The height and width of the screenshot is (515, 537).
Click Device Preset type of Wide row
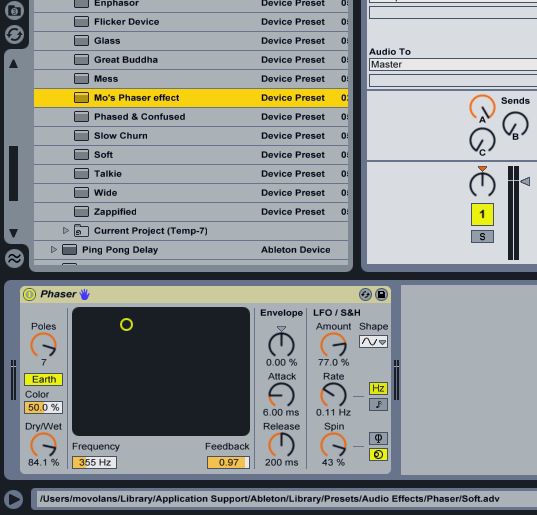(293, 193)
